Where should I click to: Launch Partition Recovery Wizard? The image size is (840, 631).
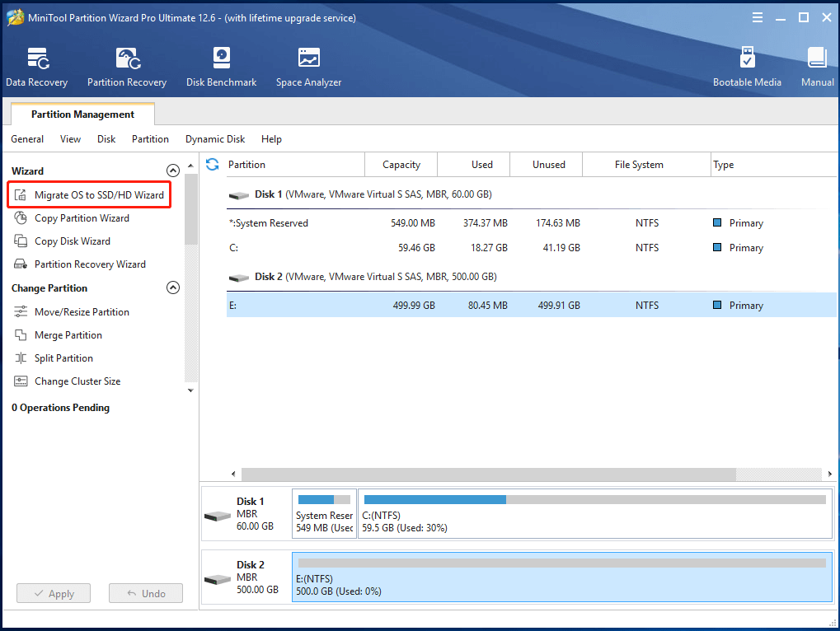[x=90, y=264]
